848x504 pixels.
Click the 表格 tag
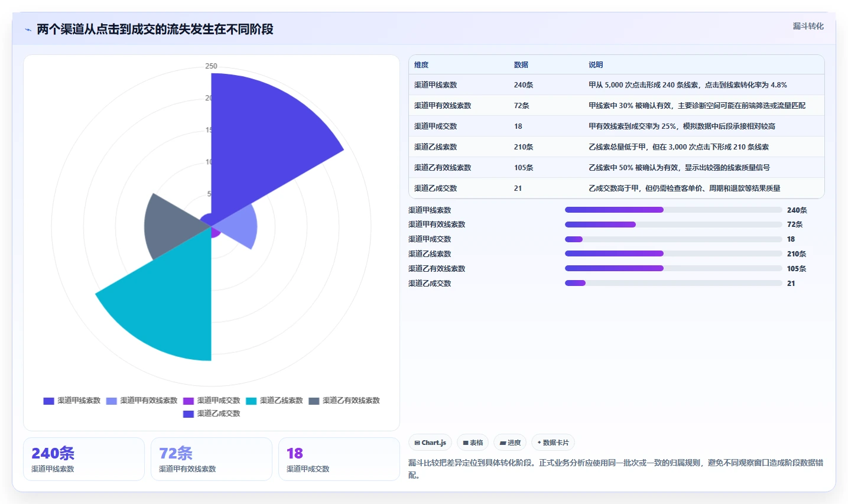(x=473, y=443)
